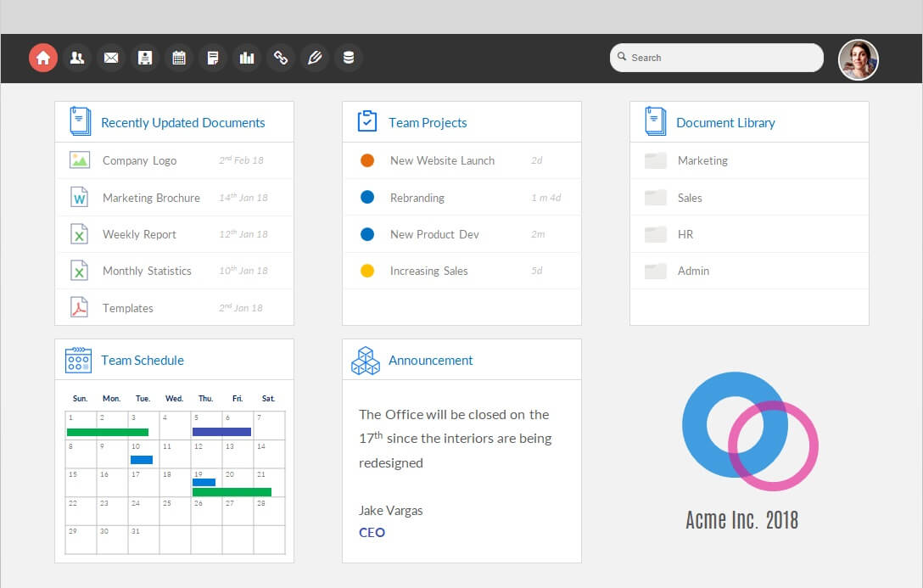Click the address book icon in navbar
Image resolution: width=923 pixels, height=588 pixels.
[x=145, y=58]
